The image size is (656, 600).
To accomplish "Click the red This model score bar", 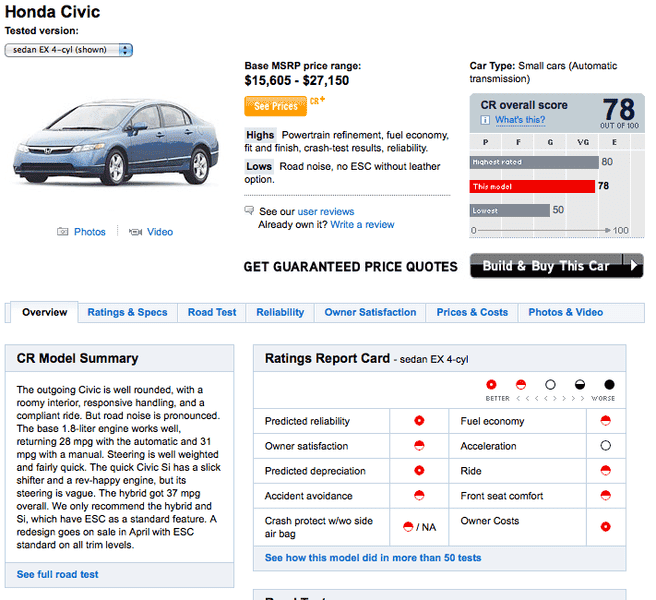I will [532, 186].
